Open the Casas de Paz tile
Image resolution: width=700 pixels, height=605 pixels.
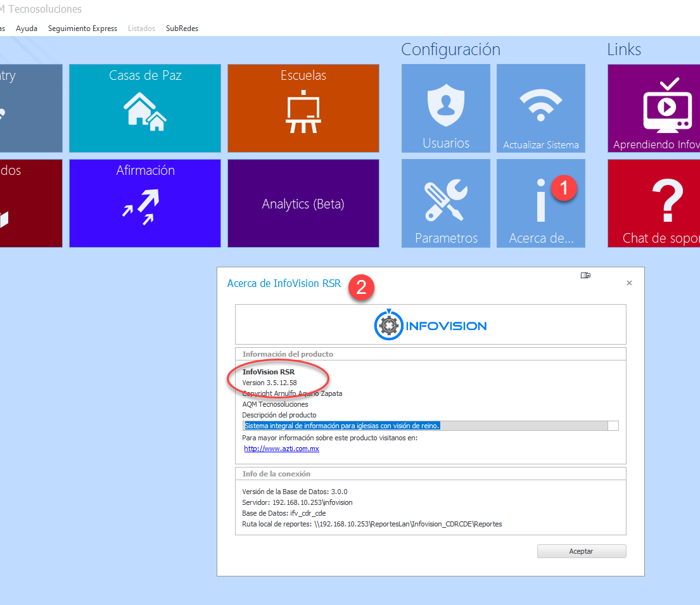[x=144, y=108]
